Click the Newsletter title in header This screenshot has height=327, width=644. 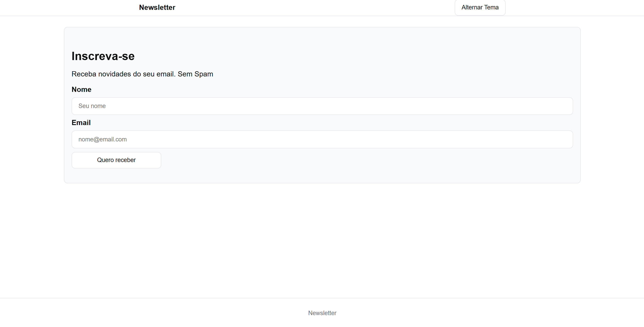tap(157, 7)
